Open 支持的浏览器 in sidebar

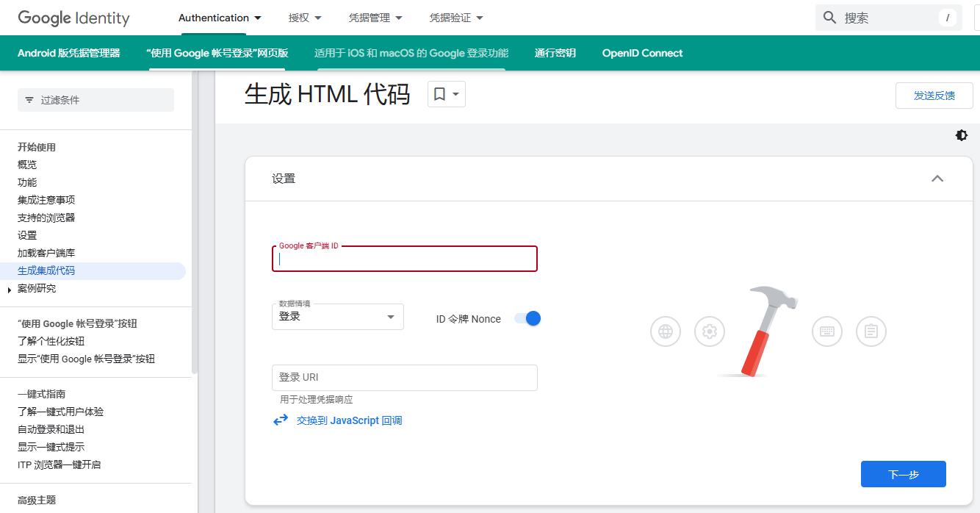[46, 218]
